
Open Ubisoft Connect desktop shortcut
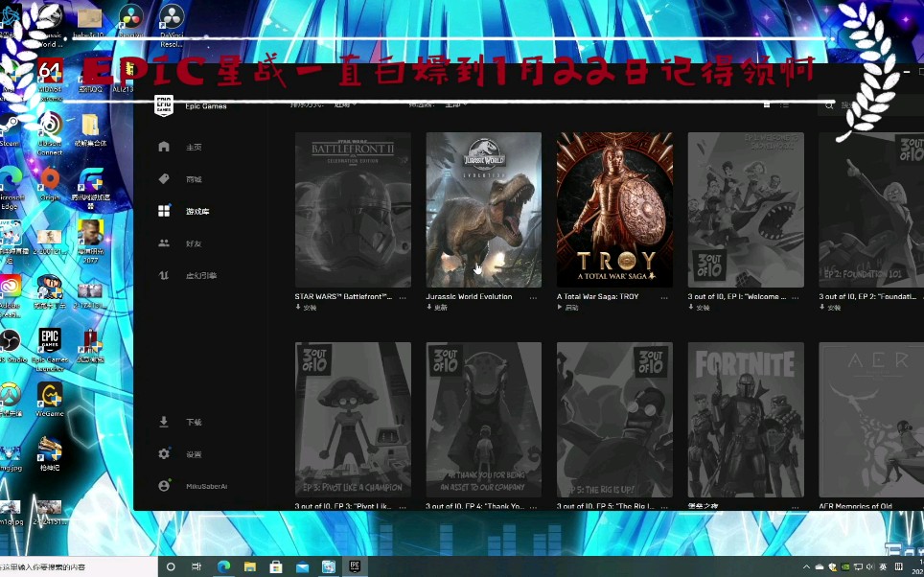coord(50,134)
